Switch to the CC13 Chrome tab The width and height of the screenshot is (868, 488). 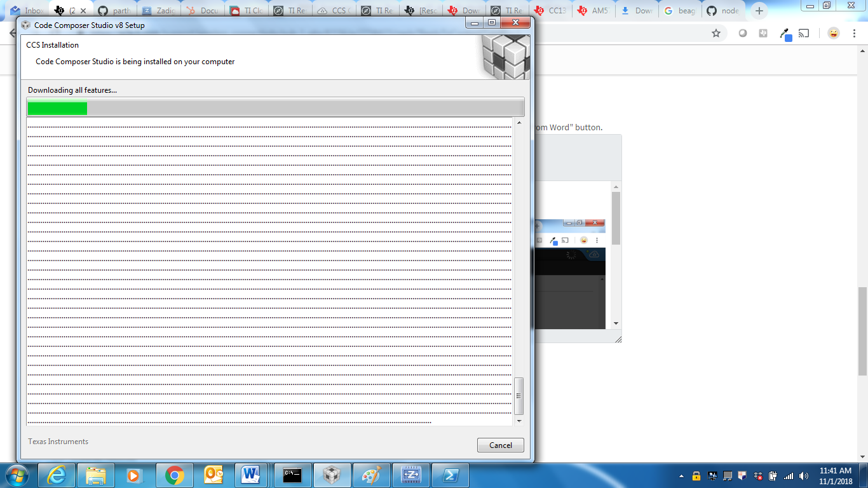pos(550,11)
